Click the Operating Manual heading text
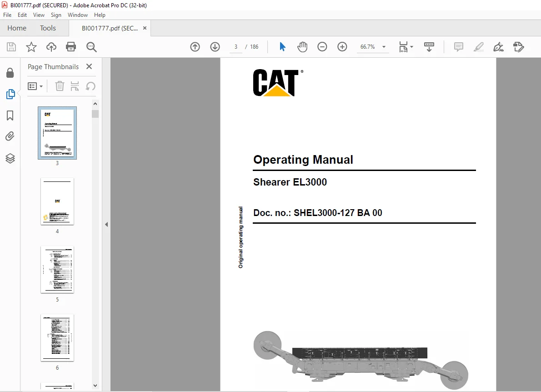The image size is (541, 392). (303, 160)
